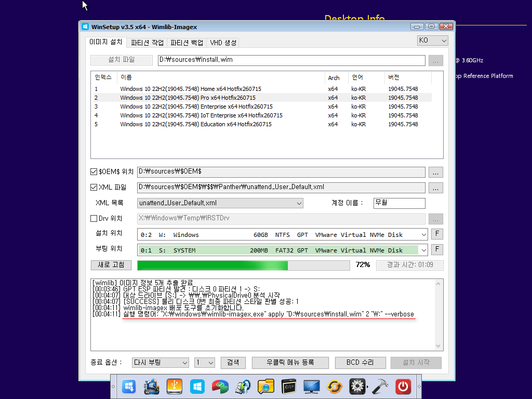Browse for XML file with ... button
The height and width of the screenshot is (399, 532).
click(436, 188)
